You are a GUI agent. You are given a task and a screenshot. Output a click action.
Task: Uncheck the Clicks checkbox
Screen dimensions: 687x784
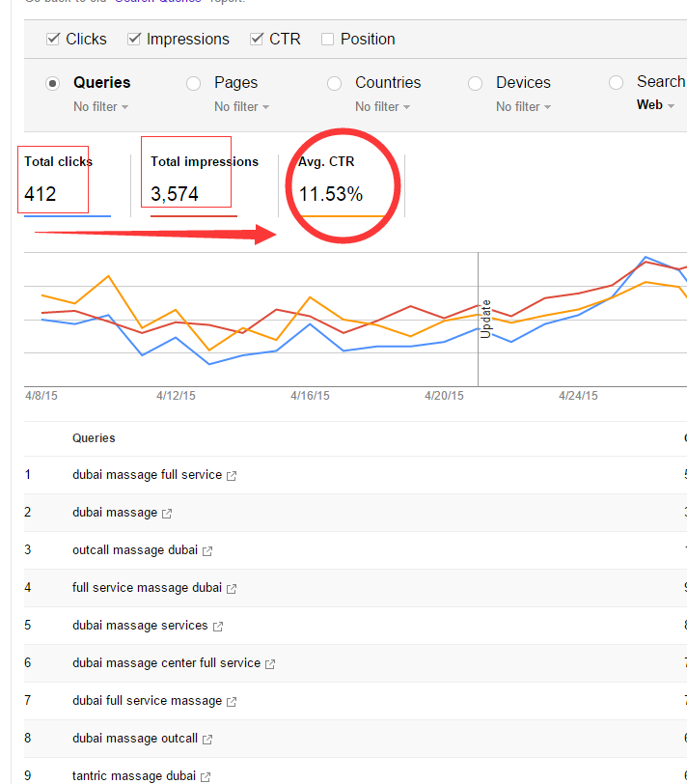(52, 39)
